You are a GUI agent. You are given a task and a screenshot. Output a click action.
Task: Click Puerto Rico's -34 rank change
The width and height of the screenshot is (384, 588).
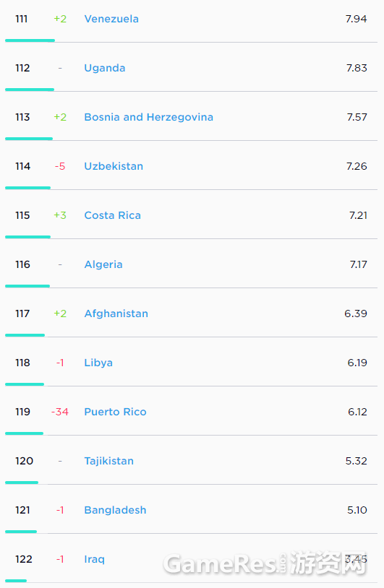60,412
